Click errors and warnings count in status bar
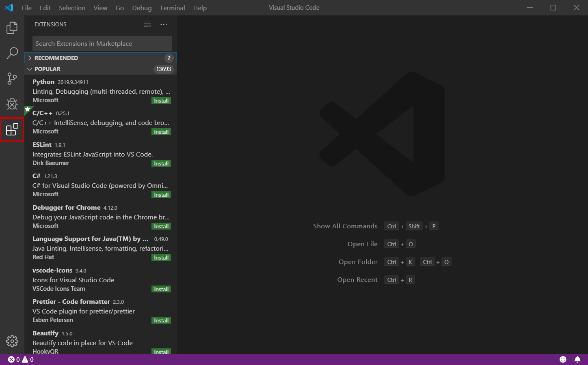This screenshot has width=588, height=365. coord(21,359)
